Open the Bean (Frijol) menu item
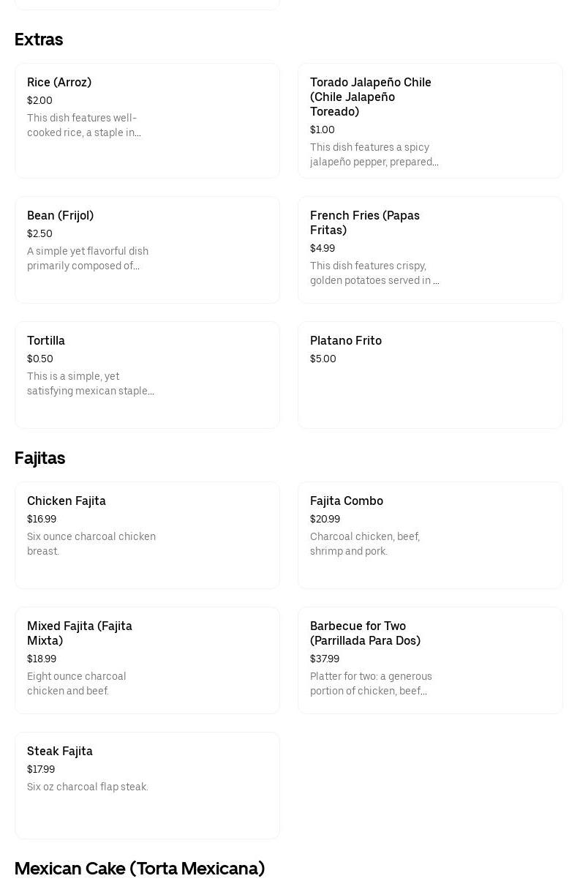 (147, 250)
